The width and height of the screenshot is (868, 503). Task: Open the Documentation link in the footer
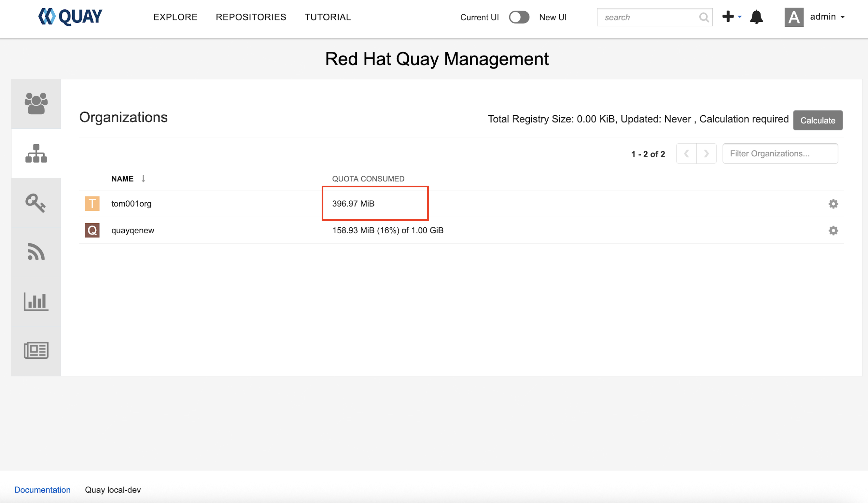point(42,490)
